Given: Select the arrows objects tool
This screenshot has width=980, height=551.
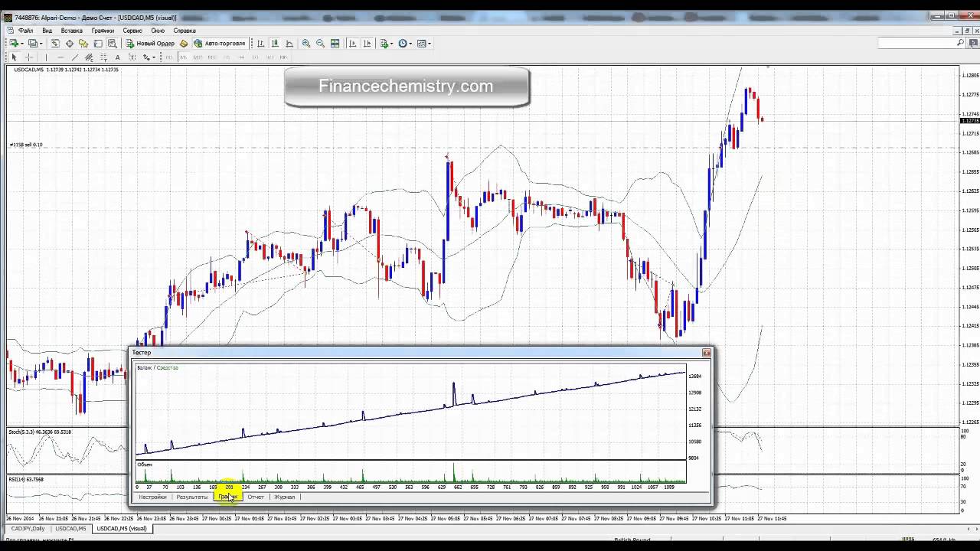Looking at the screenshot, I should click(145, 57).
